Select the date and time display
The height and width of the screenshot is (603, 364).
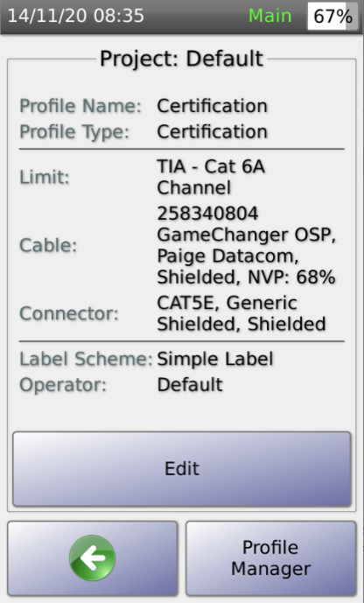(76, 16)
